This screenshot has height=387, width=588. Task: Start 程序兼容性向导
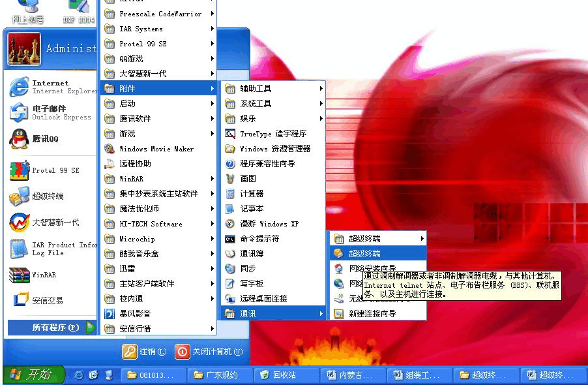(x=273, y=164)
